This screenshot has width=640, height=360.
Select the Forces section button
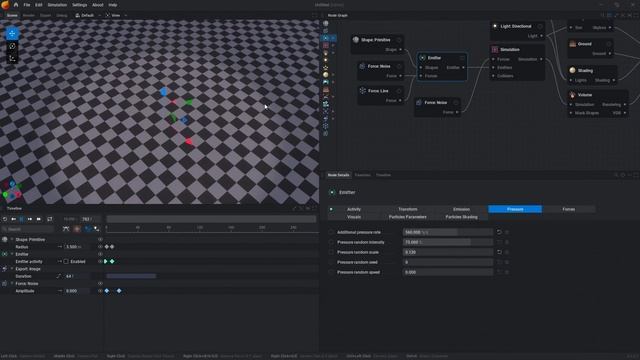coord(569,209)
